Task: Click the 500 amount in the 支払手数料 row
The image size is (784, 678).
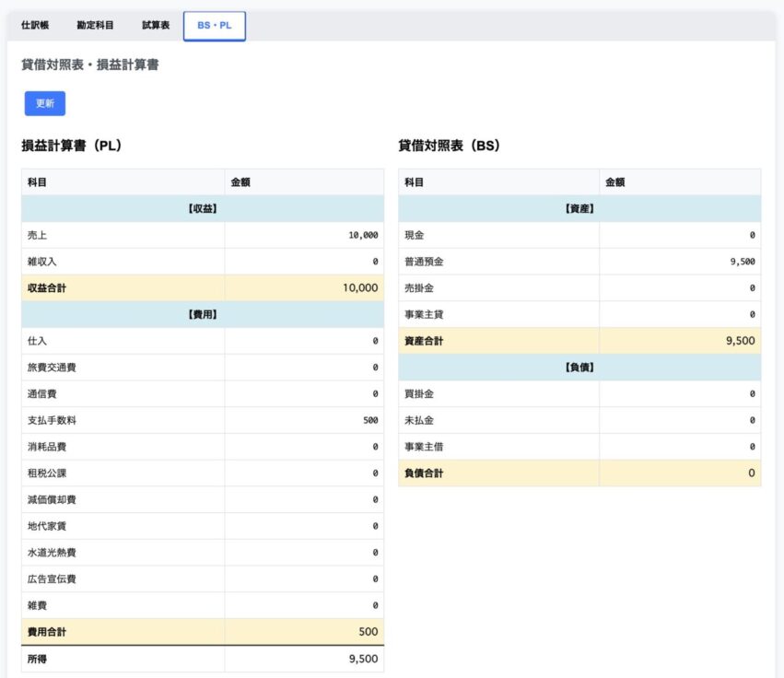Action: point(370,420)
